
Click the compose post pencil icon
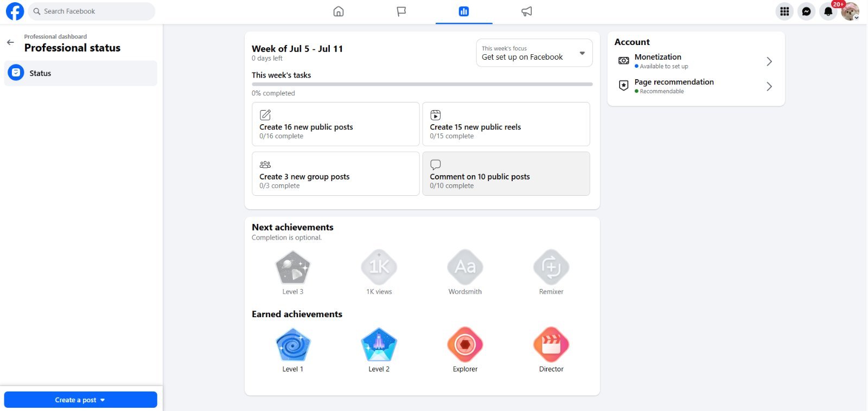coord(265,115)
